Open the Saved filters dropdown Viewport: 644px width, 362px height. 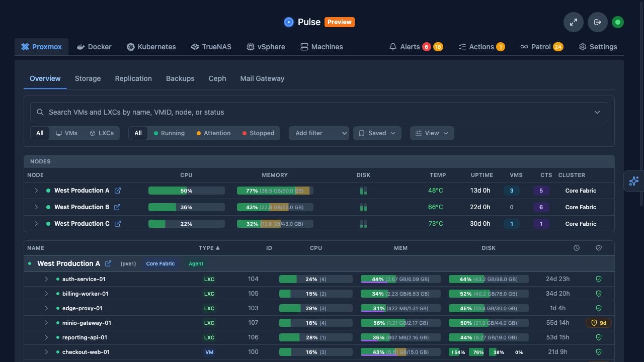[377, 133]
